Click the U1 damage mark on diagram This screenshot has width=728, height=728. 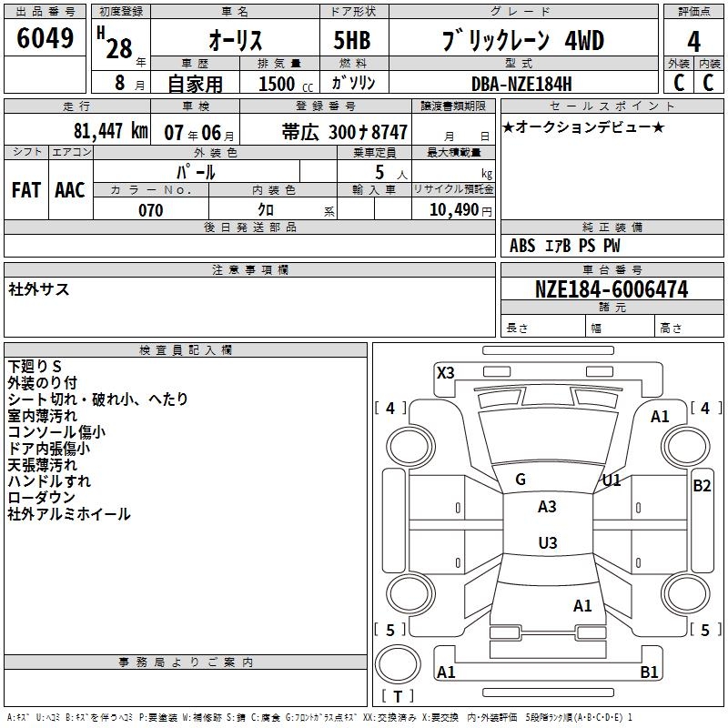coord(612,480)
